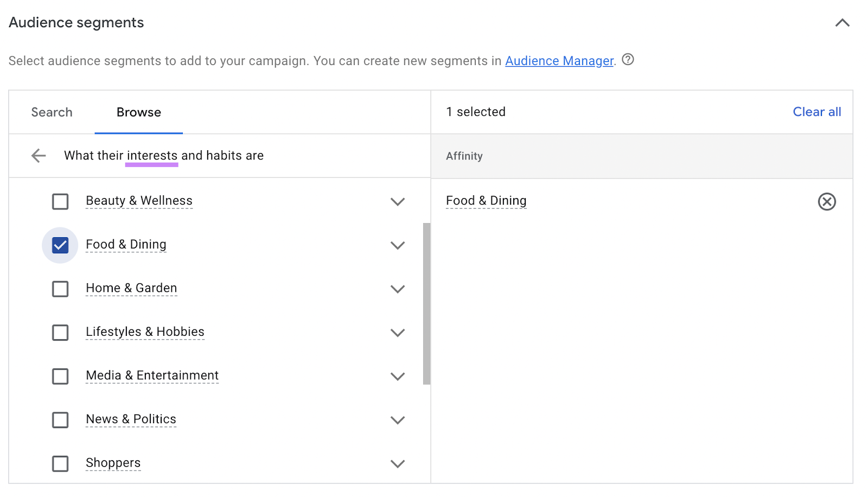Check the Lifestyles & Hobbies checkbox
The width and height of the screenshot is (868, 497).
[x=60, y=333]
